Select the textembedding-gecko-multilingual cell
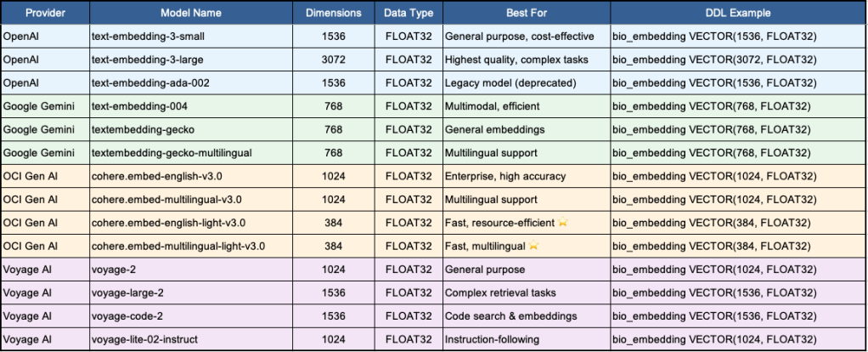 170,153
